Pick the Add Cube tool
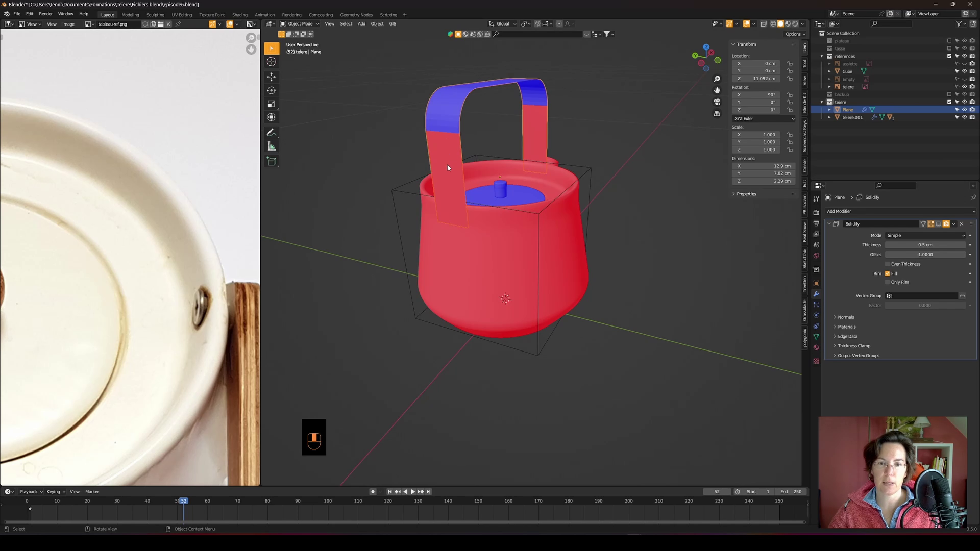980x551 pixels. (x=272, y=162)
